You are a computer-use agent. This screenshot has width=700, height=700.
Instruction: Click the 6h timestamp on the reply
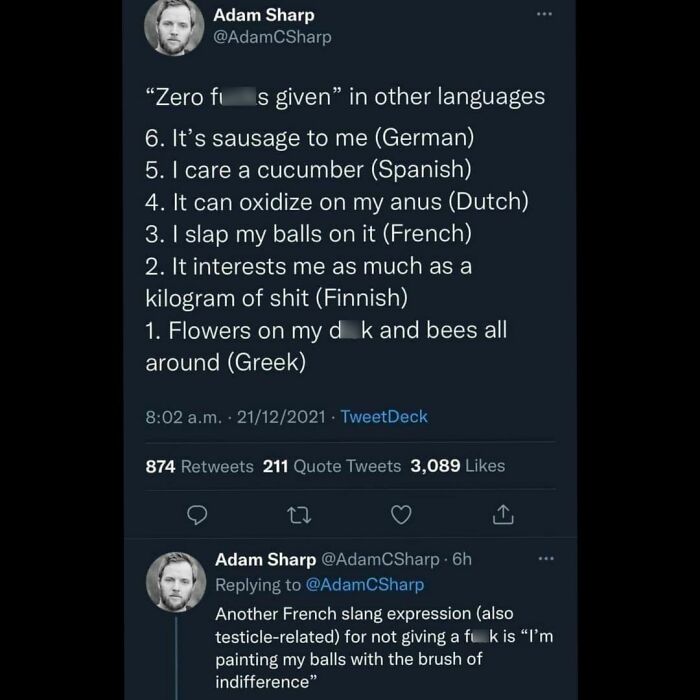click(461, 560)
